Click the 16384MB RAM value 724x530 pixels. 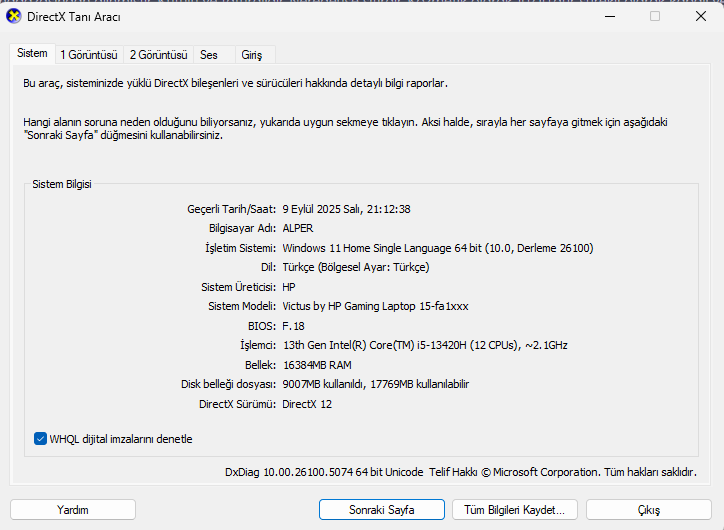317,365
